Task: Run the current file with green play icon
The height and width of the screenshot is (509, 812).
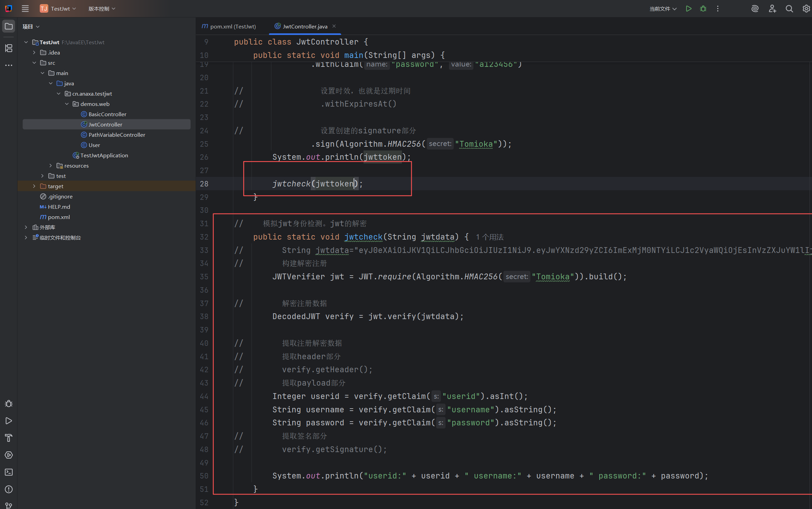Action: (x=689, y=9)
